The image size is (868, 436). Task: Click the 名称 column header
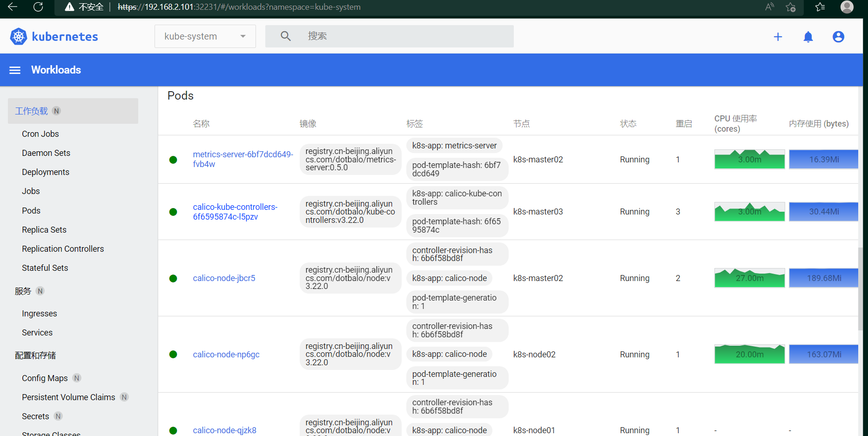point(201,124)
